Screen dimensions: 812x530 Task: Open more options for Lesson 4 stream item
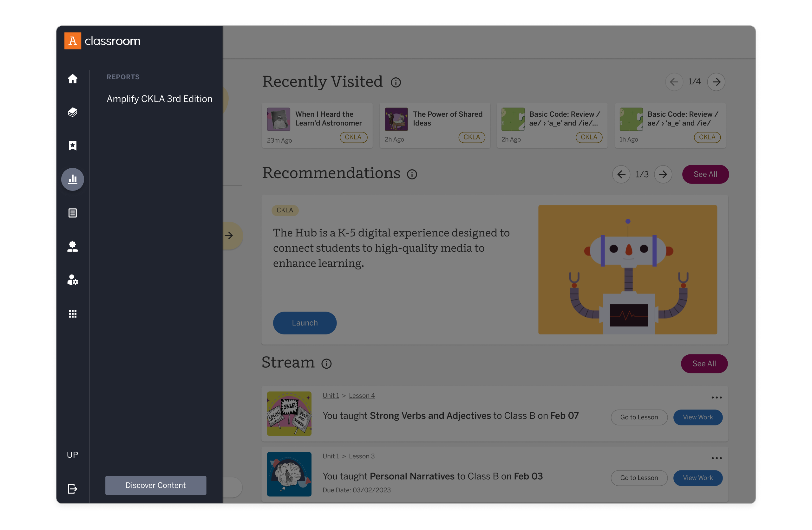click(717, 397)
